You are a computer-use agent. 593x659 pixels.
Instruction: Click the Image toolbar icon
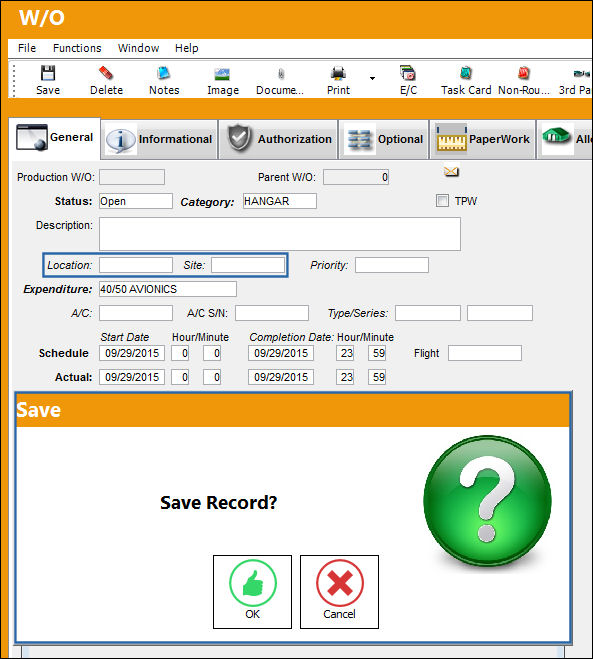(222, 74)
